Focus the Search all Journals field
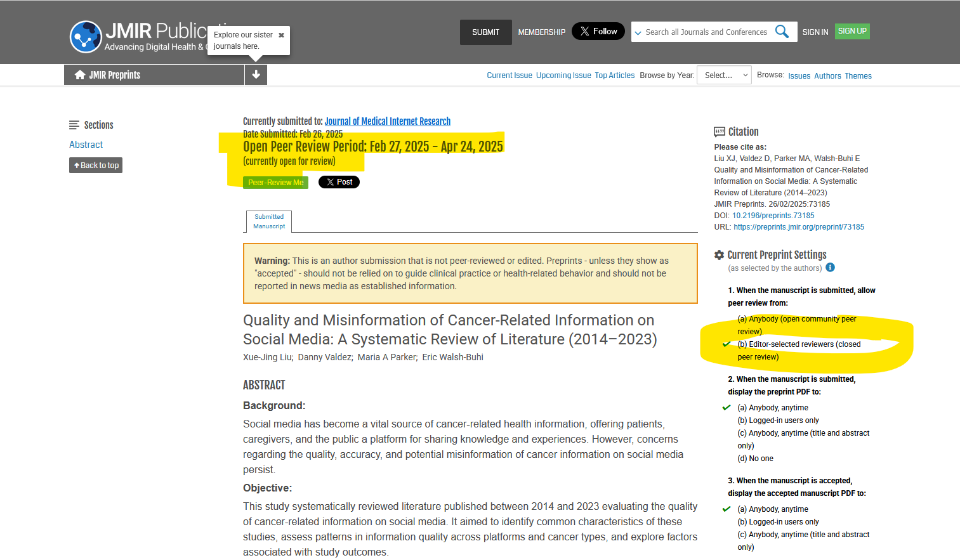960x560 pixels. pos(706,32)
